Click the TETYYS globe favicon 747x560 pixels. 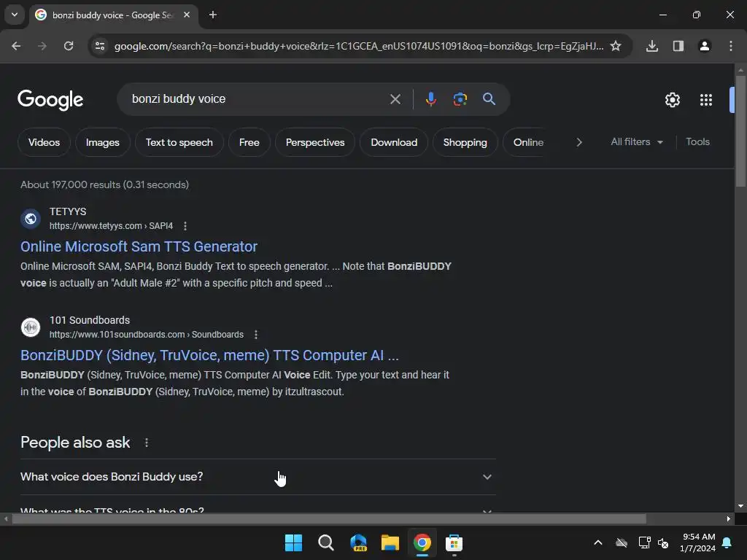coord(31,219)
